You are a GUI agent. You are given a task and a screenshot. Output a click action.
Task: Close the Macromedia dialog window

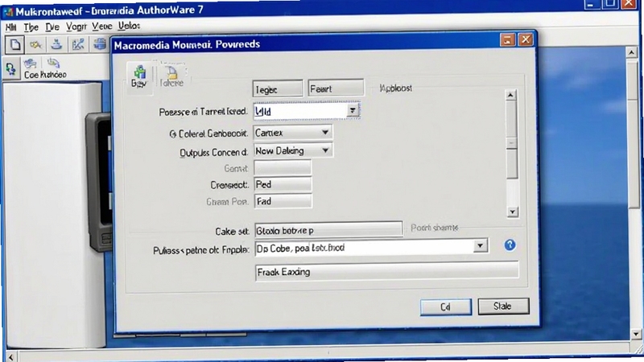click(526, 39)
